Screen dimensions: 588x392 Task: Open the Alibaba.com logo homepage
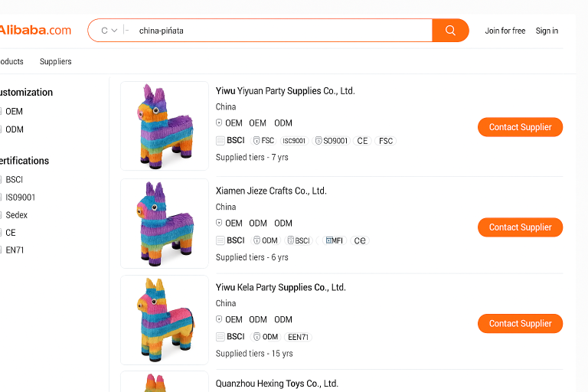(35, 30)
